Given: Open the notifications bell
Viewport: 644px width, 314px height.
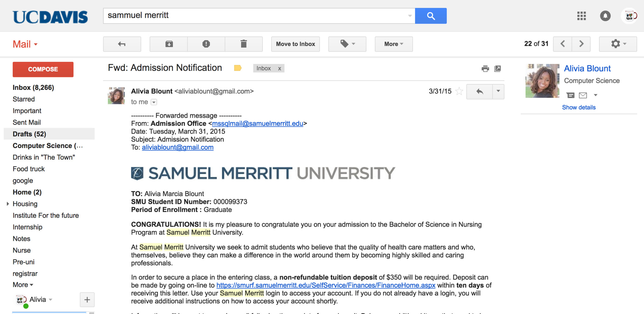Looking at the screenshot, I should (605, 16).
